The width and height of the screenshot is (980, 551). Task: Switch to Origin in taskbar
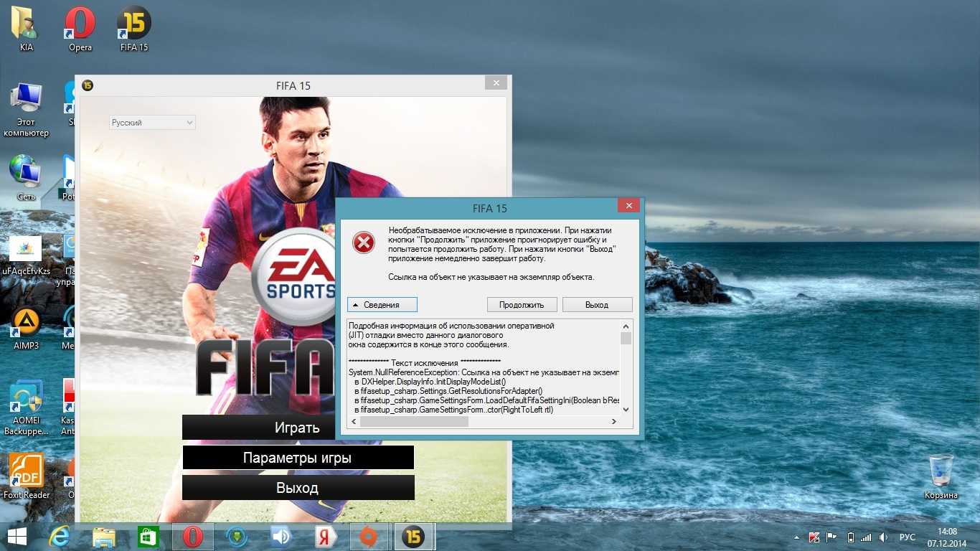pyautogui.click(x=369, y=537)
